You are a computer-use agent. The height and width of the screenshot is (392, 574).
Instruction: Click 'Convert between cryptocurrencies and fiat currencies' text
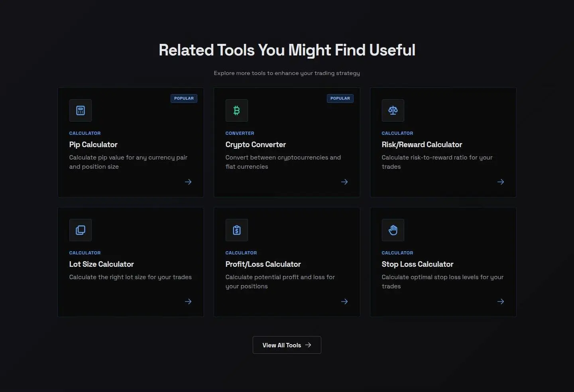pyautogui.click(x=283, y=162)
